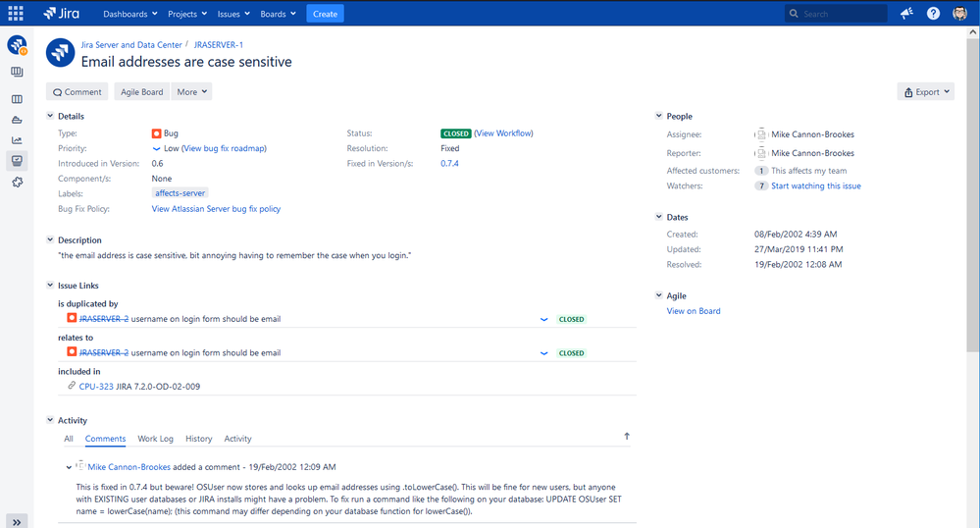
Task: Open Projects dropdown menu
Action: 187,14
